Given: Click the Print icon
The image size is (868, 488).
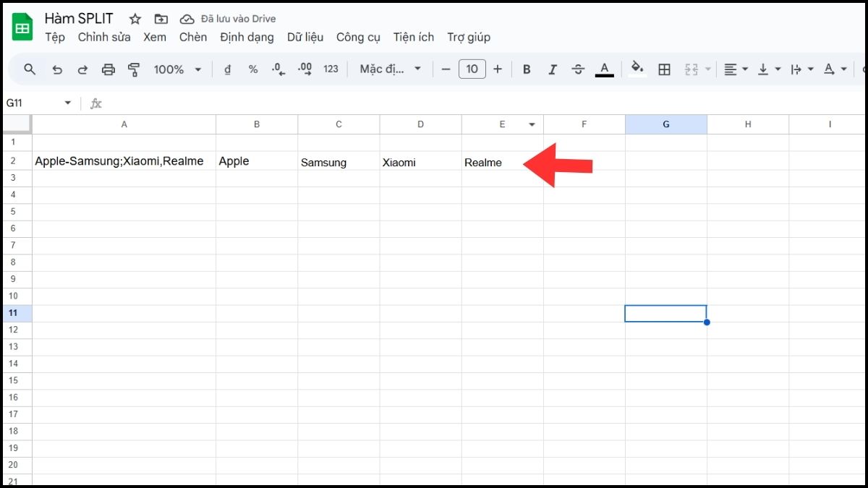Looking at the screenshot, I should tap(109, 69).
